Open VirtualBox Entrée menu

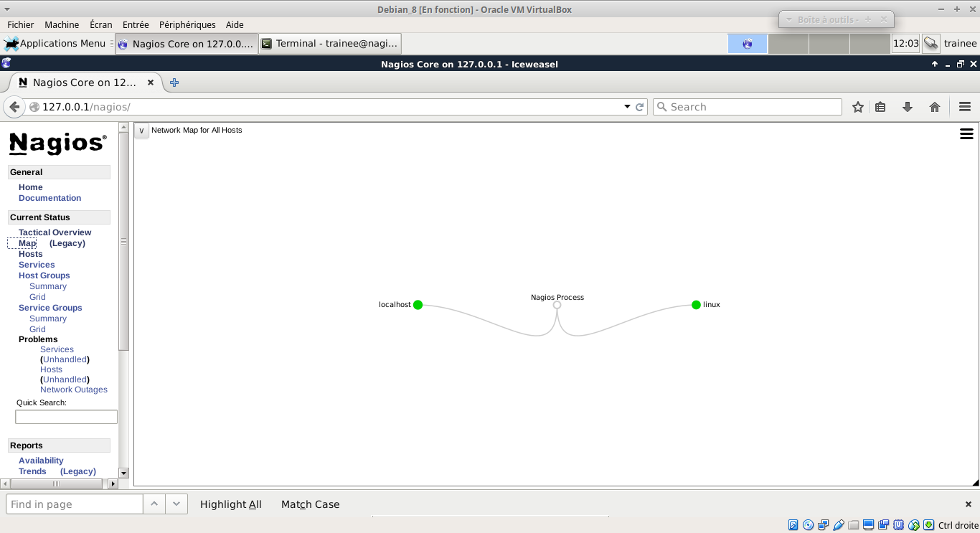coord(136,24)
